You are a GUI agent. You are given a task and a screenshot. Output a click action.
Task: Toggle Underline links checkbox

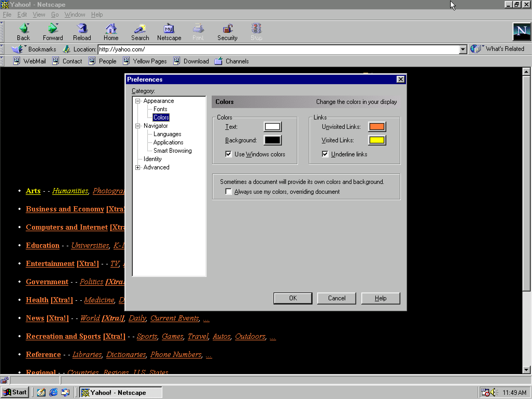point(325,154)
